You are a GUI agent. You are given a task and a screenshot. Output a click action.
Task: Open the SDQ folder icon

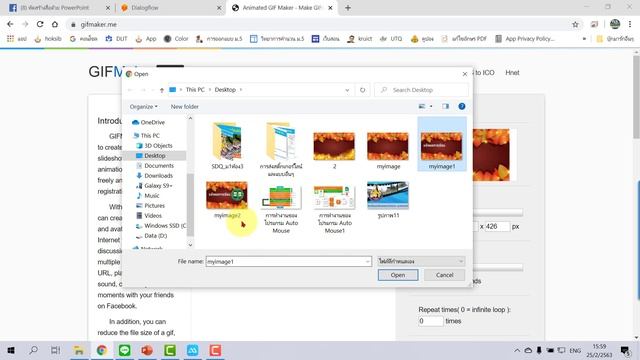[227, 141]
